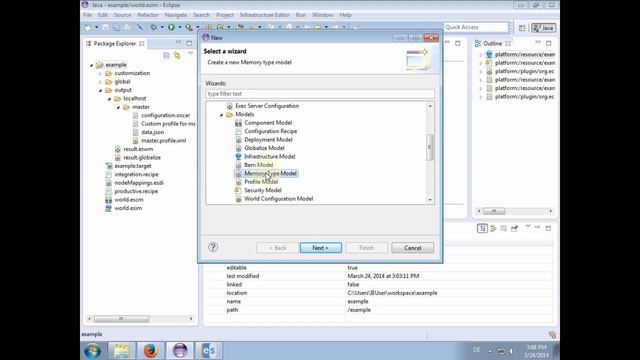
Task: Select Globalize Model in wizard list
Action: (x=264, y=148)
